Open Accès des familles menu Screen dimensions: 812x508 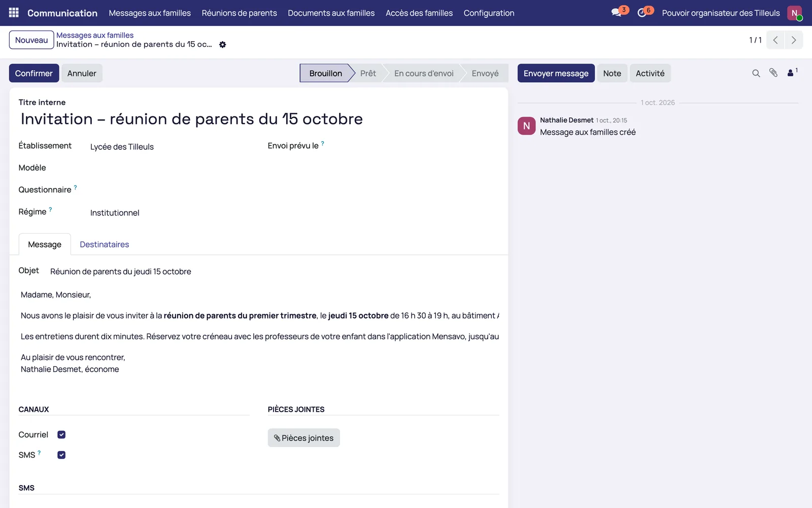point(419,13)
